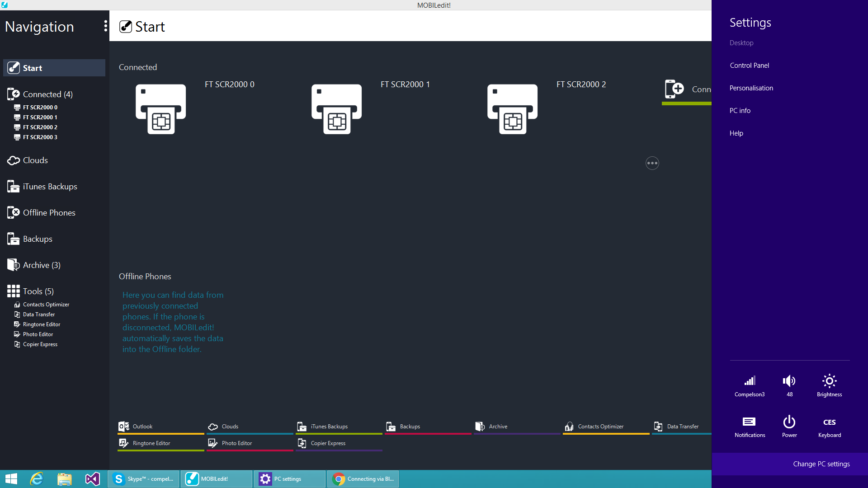The height and width of the screenshot is (488, 868).
Task: Open the Navigation three-dots menu
Action: (x=105, y=26)
